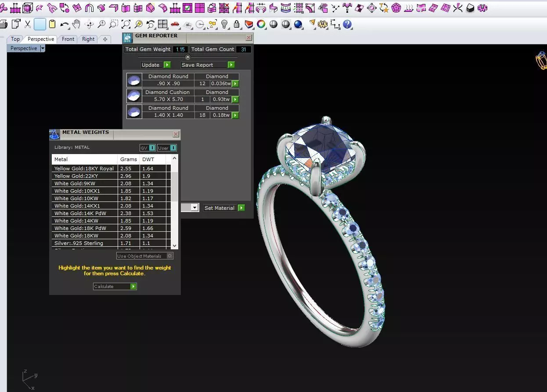Image resolution: width=547 pixels, height=392 pixels.
Task: Click the Metal Weights panel logo icon
Action: click(54, 134)
